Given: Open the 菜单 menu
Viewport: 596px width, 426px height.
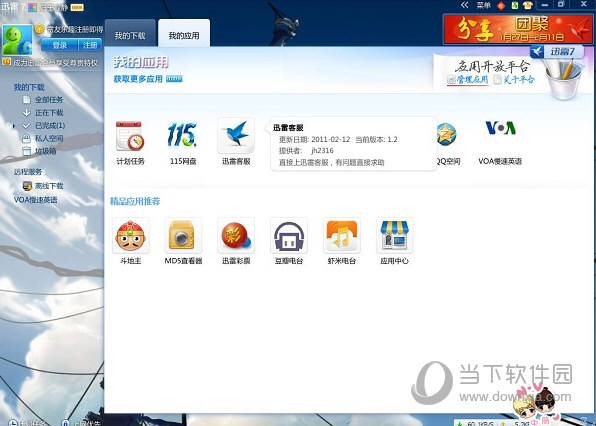Looking at the screenshot, I should 483,5.
